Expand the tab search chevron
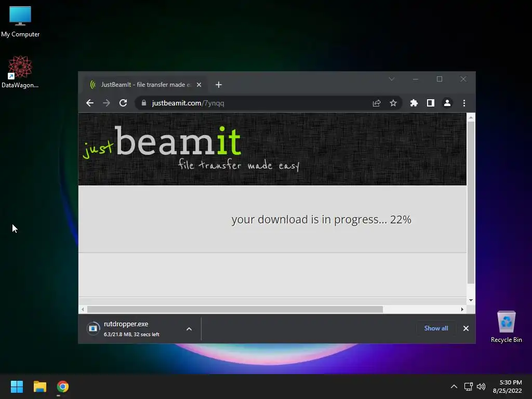The height and width of the screenshot is (399, 532). (392, 79)
